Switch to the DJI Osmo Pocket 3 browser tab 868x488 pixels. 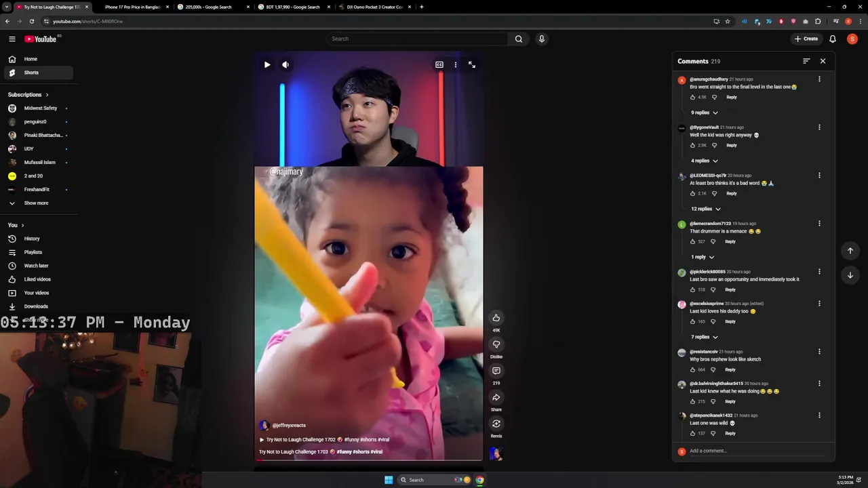pos(374,7)
